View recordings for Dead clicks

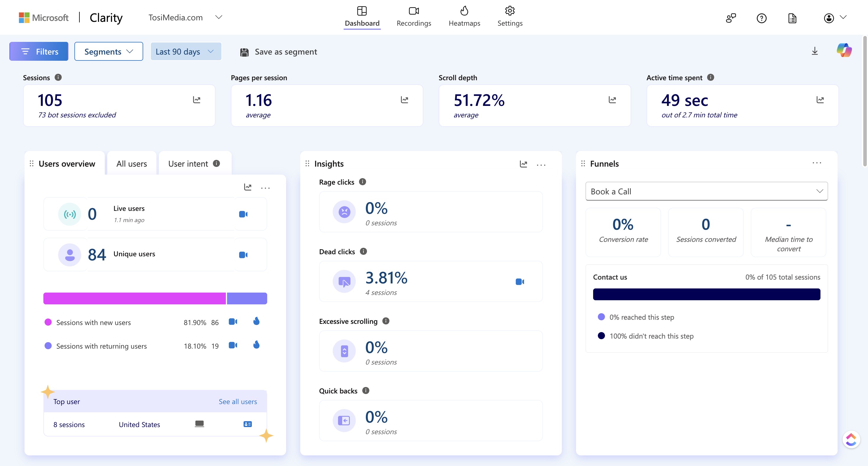pyautogui.click(x=520, y=281)
